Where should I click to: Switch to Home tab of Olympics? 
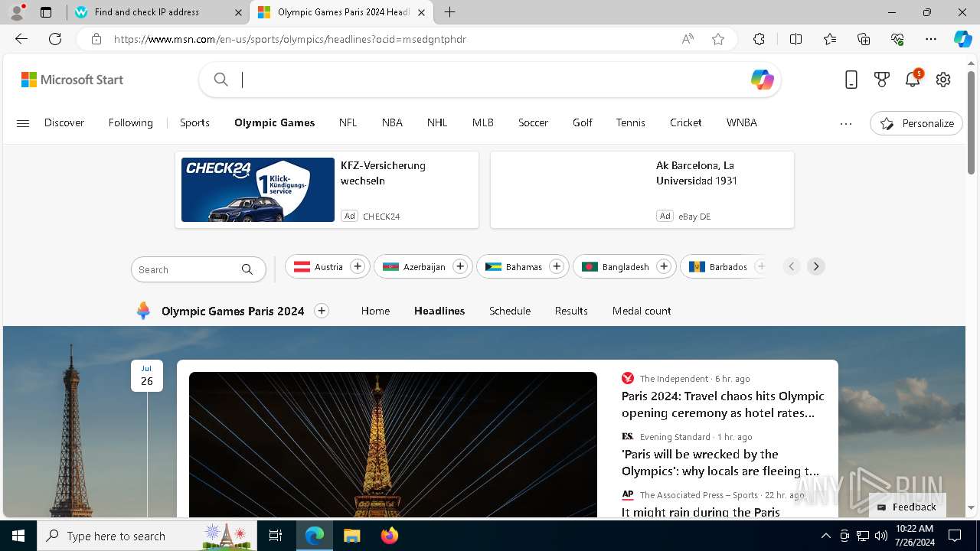click(375, 311)
